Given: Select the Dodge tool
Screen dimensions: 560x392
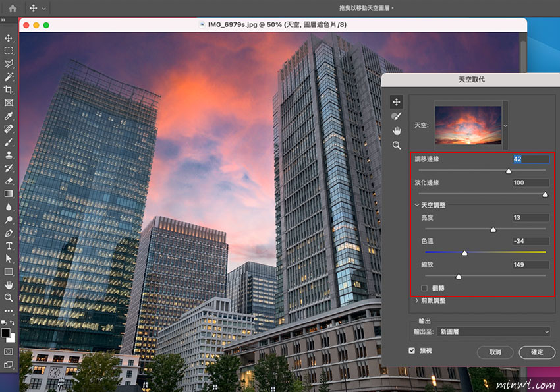Looking at the screenshot, I should click(x=9, y=220).
